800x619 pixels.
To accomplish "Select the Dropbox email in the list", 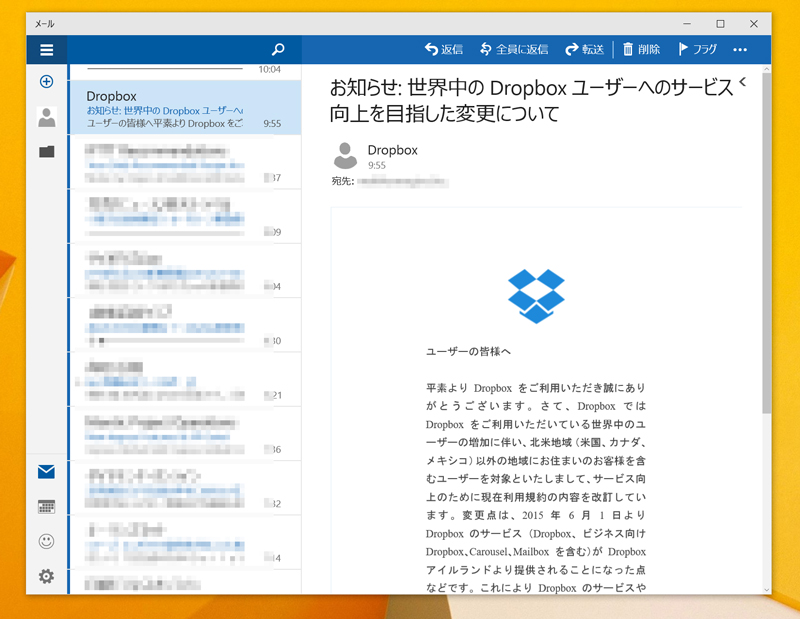I will tap(185, 108).
